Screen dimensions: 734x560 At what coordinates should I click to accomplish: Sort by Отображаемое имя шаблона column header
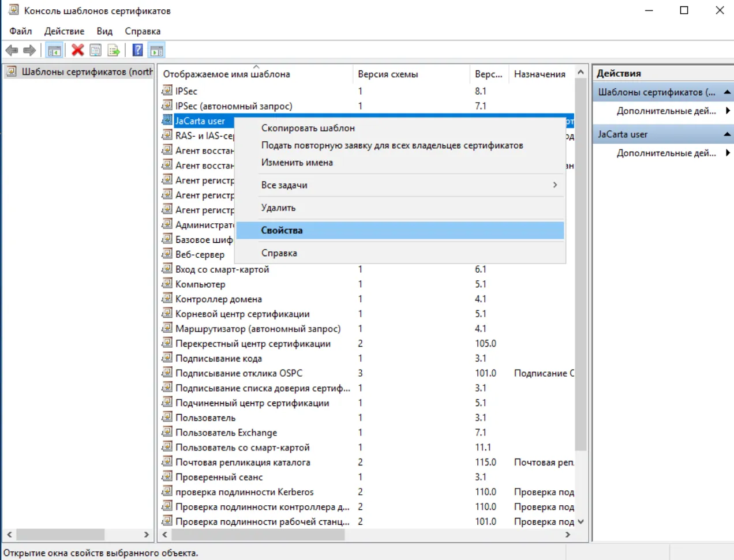(256, 74)
